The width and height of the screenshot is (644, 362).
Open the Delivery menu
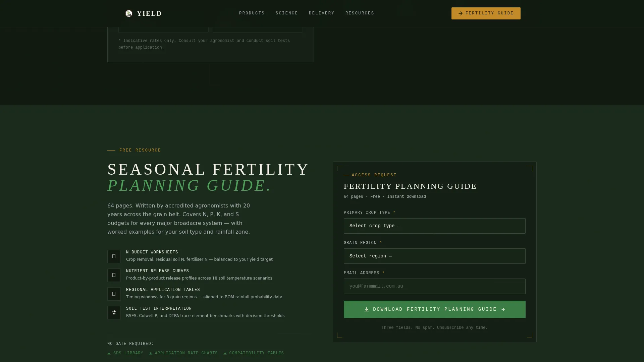pyautogui.click(x=322, y=13)
